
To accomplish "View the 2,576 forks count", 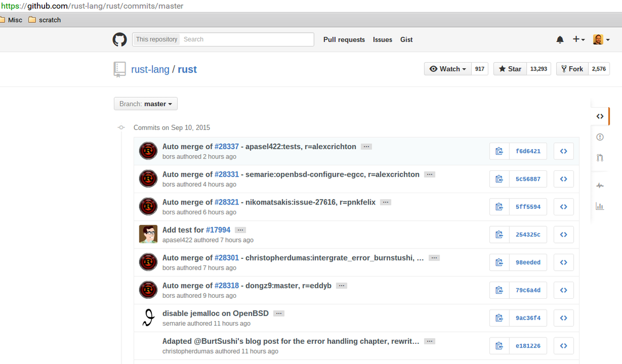I will click(x=599, y=69).
